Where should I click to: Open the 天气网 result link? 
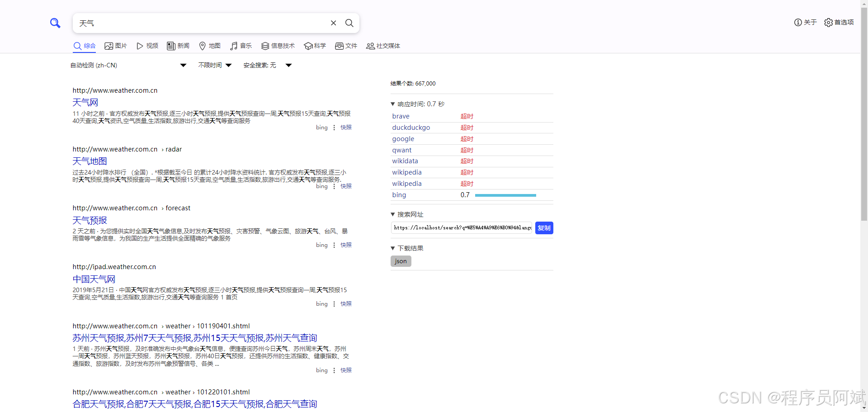pos(85,103)
